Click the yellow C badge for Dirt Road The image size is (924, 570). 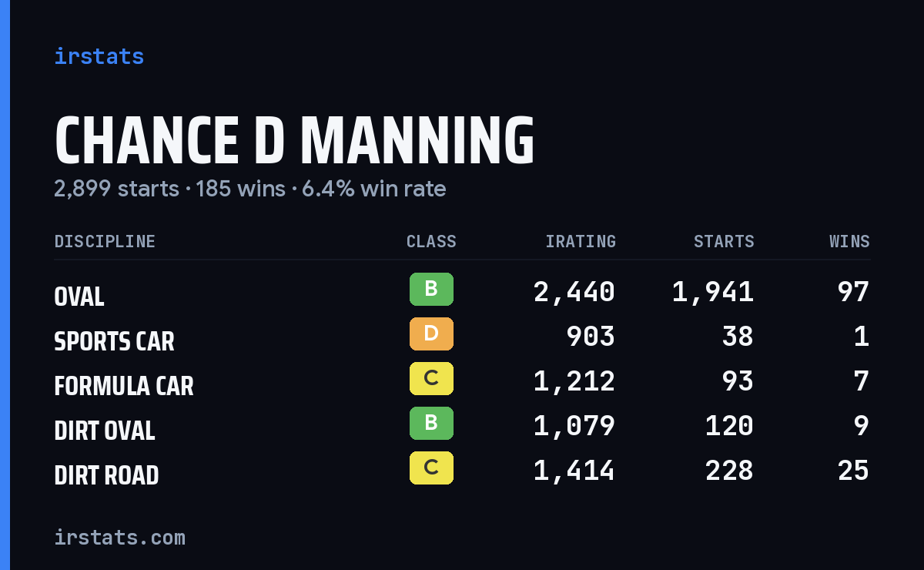(x=431, y=468)
